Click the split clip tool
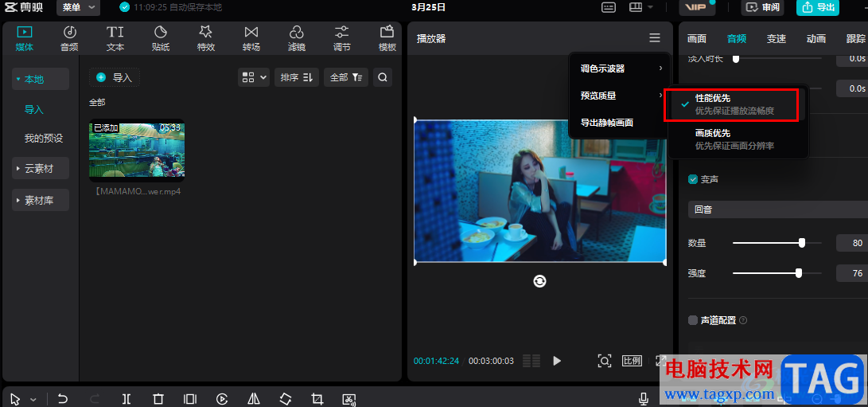Image resolution: width=868 pixels, height=407 pixels. (127, 399)
